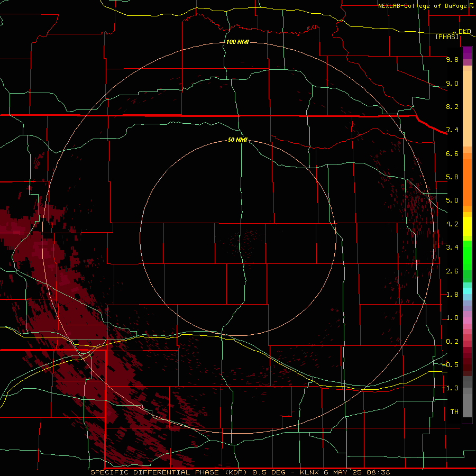Click the 8.2 scale value
Image resolution: width=476 pixels, height=476 pixels.
[452, 106]
